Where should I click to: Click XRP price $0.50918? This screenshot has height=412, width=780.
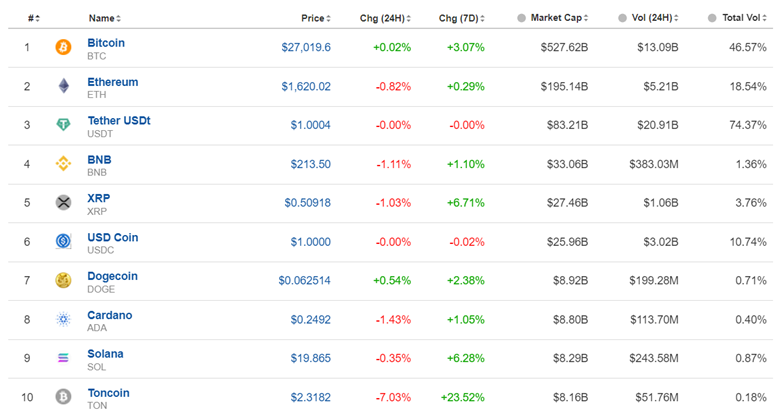307,203
